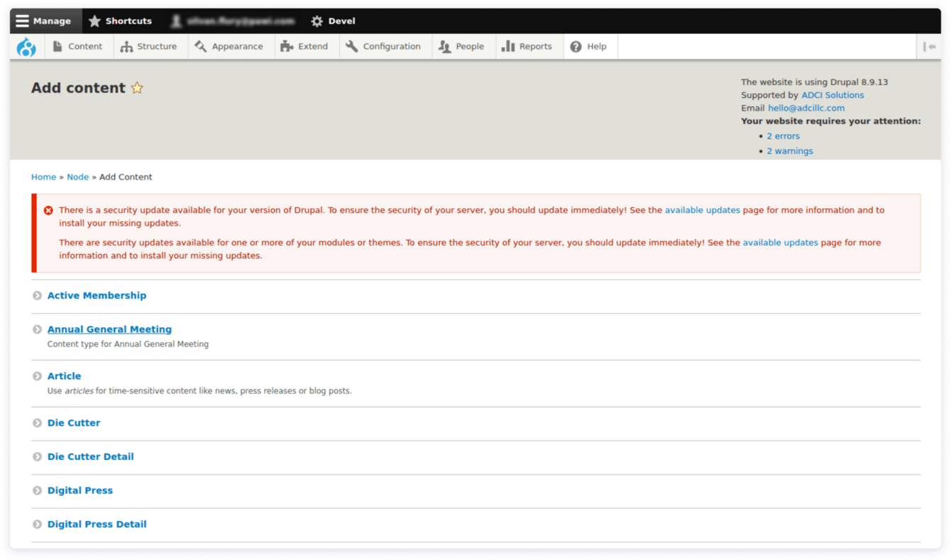
Task: Click the People icon
Action: [444, 46]
